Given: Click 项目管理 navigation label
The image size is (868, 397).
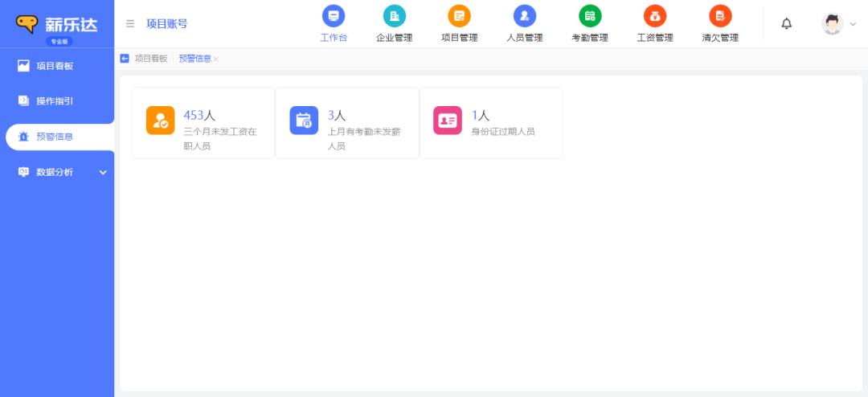Looking at the screenshot, I should (x=459, y=38).
